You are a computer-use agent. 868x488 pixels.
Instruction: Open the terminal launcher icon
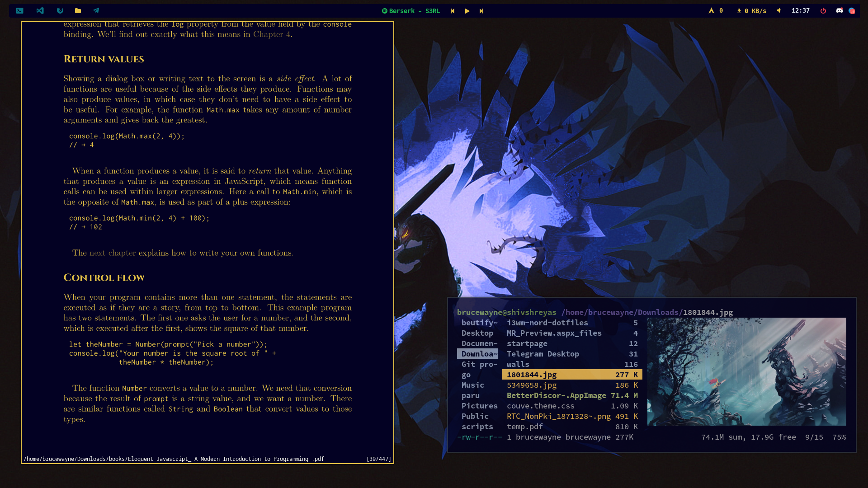[x=19, y=10]
